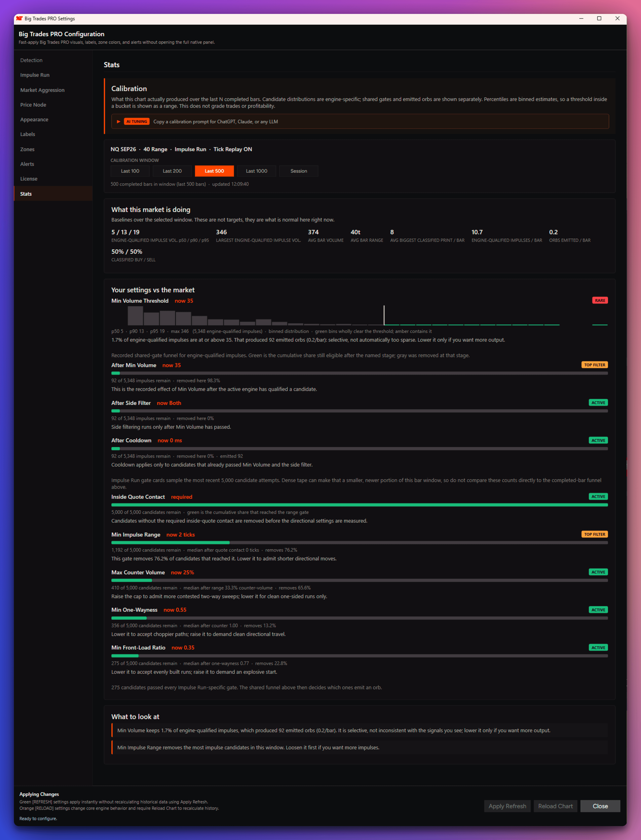Viewport: 641px width, 840px height.
Task: Click the 'NQ SEP26' chart header text
Action: tap(123, 149)
